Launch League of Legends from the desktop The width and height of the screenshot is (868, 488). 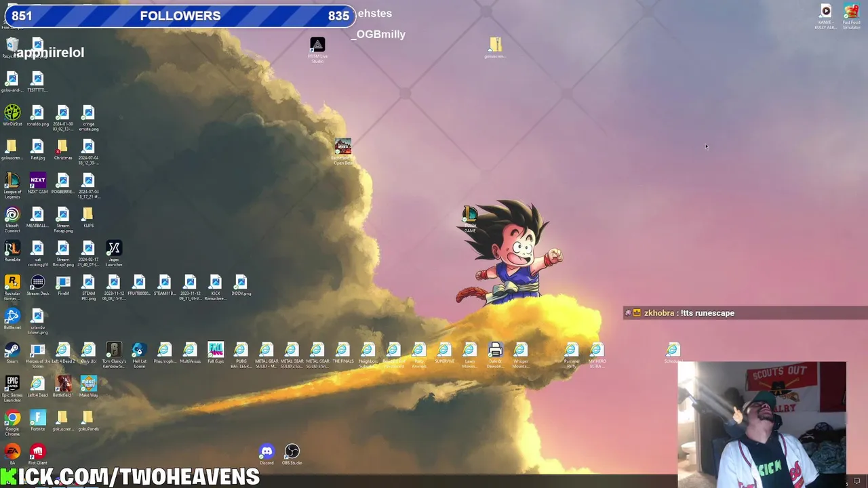(12, 186)
